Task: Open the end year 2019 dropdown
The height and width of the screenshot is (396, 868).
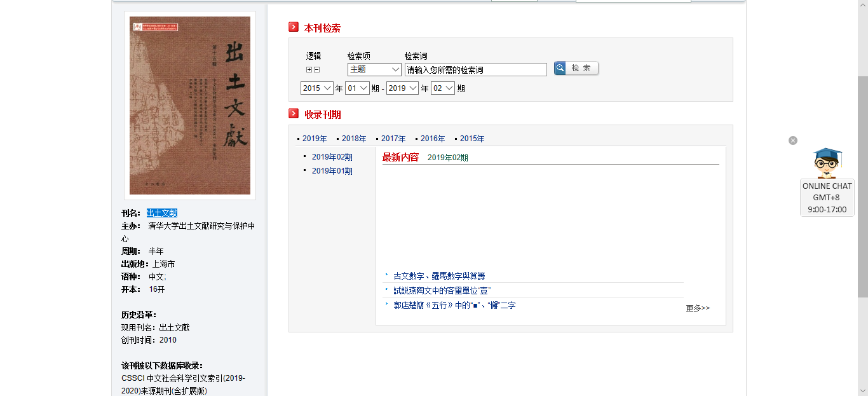Action: tap(402, 88)
